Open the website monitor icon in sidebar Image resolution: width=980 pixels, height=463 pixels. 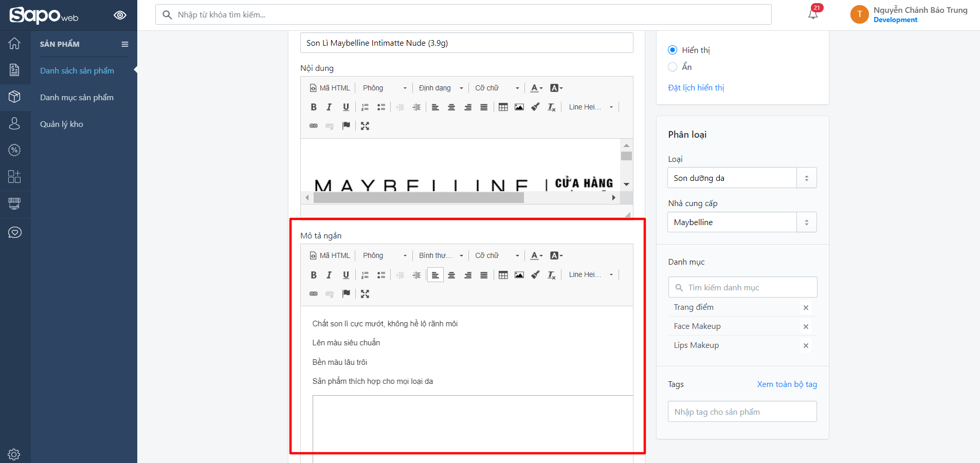[x=14, y=204]
